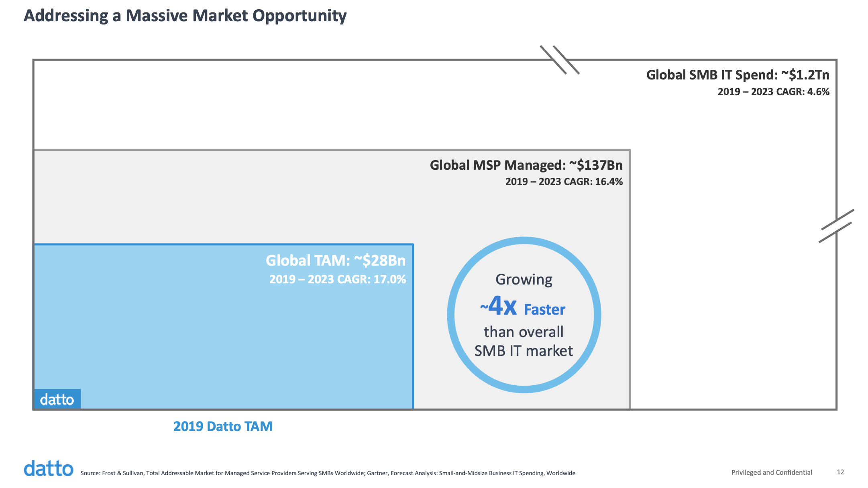The width and height of the screenshot is (868, 488).
Task: Click the 'Growing' word in the circle
Action: click(x=524, y=280)
